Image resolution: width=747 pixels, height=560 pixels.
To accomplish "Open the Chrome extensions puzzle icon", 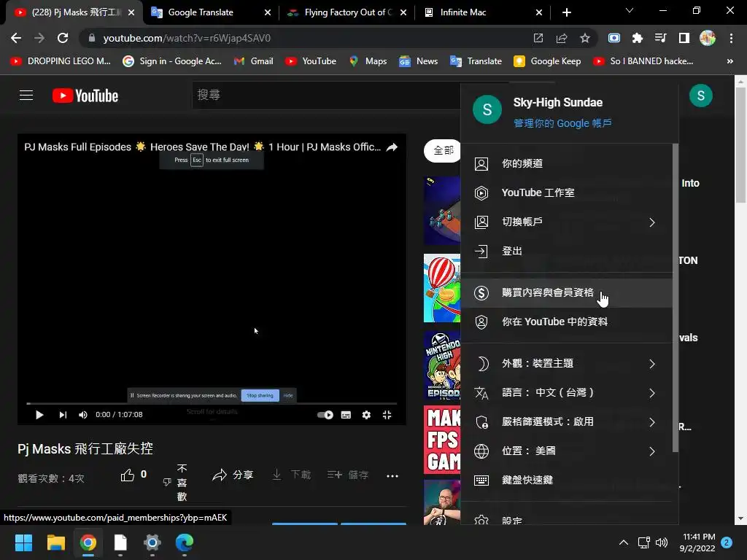I will point(637,38).
